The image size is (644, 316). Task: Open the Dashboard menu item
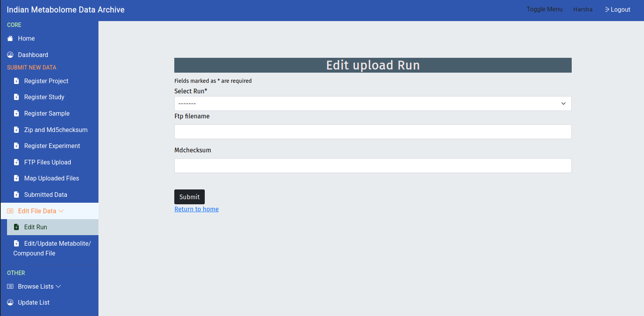pos(33,55)
